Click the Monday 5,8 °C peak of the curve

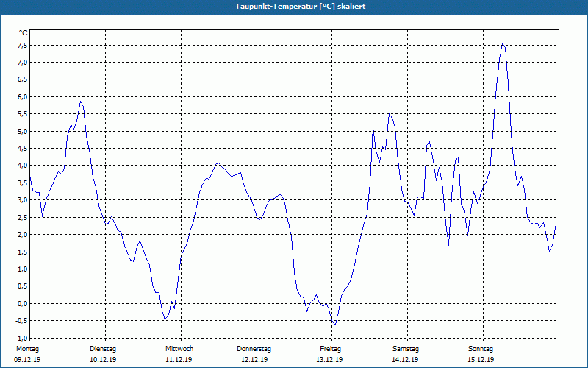click(80, 102)
